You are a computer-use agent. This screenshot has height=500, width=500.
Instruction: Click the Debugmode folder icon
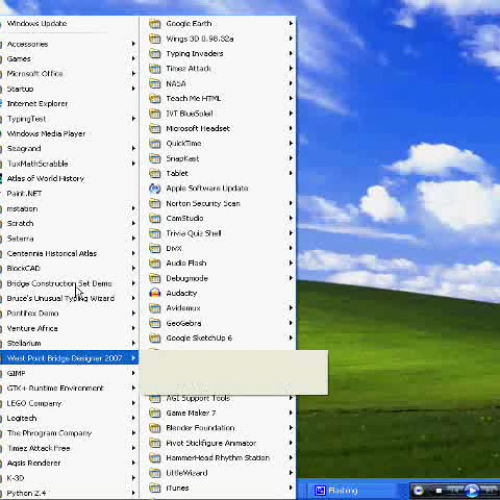pyautogui.click(x=155, y=278)
